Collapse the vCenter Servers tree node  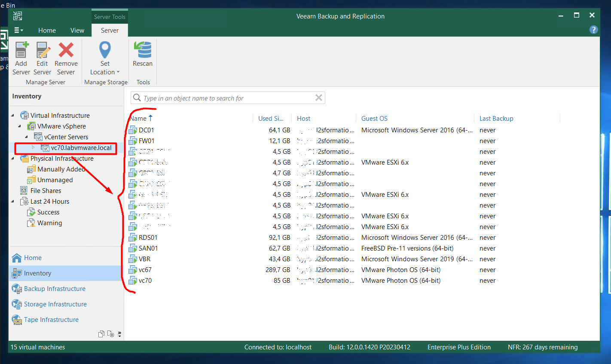(x=26, y=137)
